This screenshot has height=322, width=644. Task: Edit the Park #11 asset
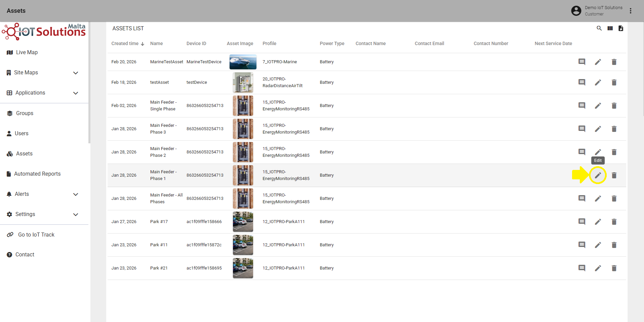598,245
